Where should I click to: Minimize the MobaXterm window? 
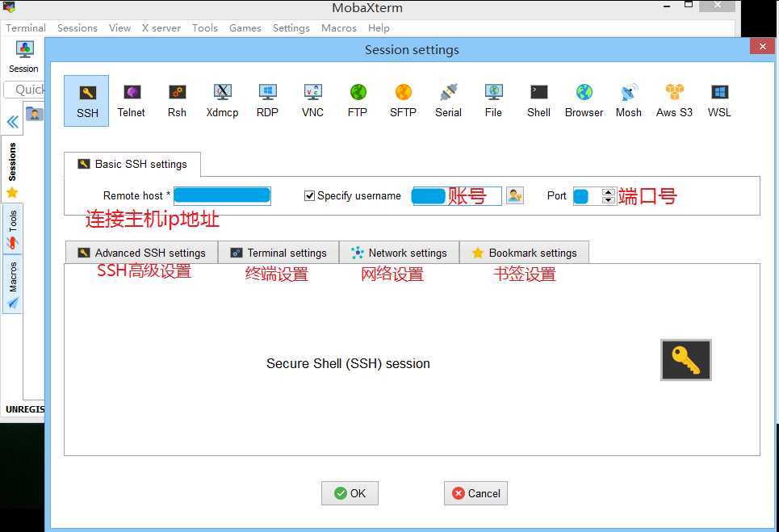coord(668,6)
